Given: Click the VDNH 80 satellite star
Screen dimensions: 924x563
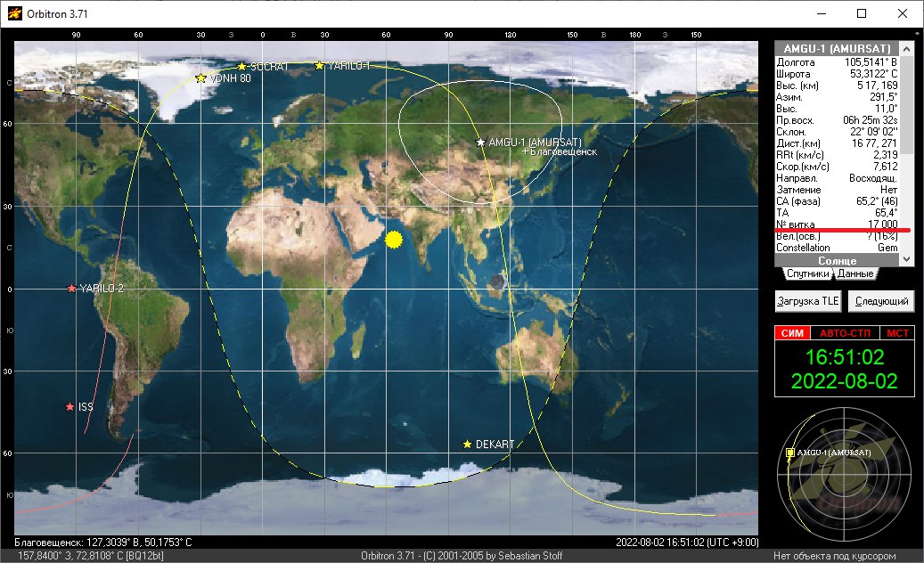Looking at the screenshot, I should point(200,78).
